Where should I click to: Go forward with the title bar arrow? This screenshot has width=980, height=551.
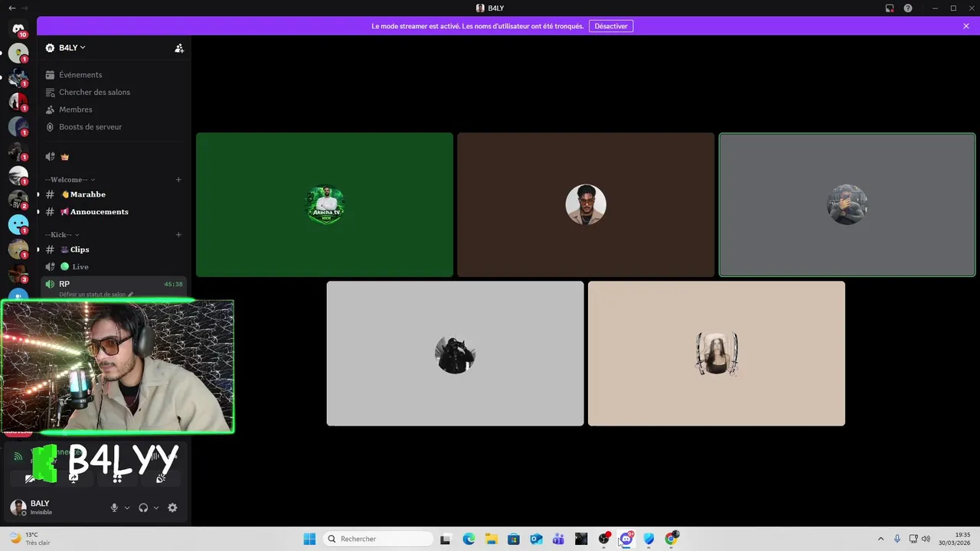(24, 8)
